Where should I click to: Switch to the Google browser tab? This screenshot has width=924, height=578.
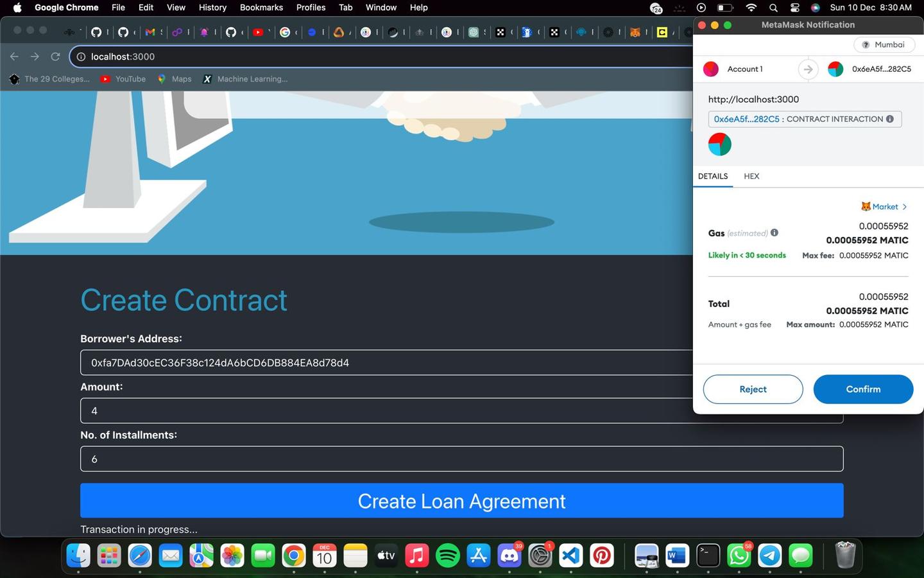pyautogui.click(x=285, y=32)
